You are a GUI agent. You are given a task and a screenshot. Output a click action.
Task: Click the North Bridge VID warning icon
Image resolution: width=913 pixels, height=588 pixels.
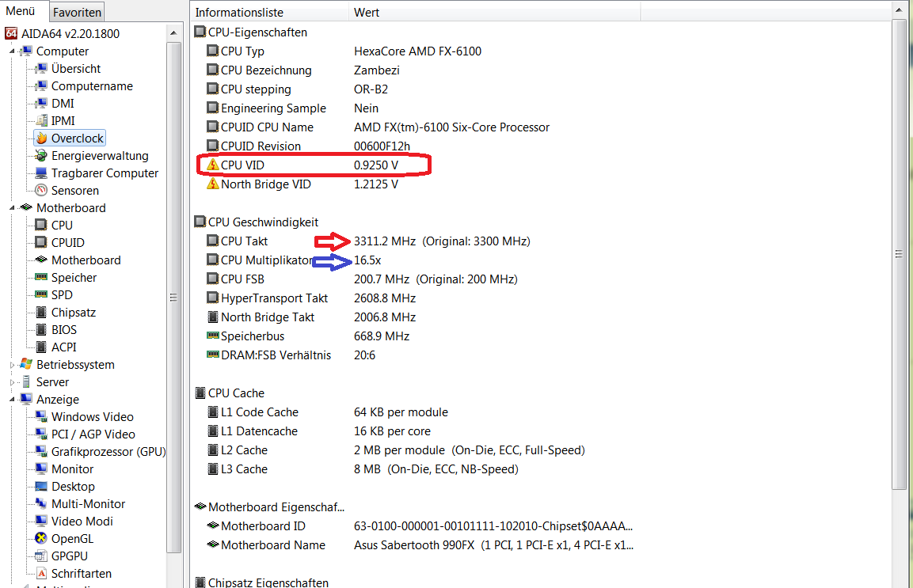pyautogui.click(x=213, y=184)
